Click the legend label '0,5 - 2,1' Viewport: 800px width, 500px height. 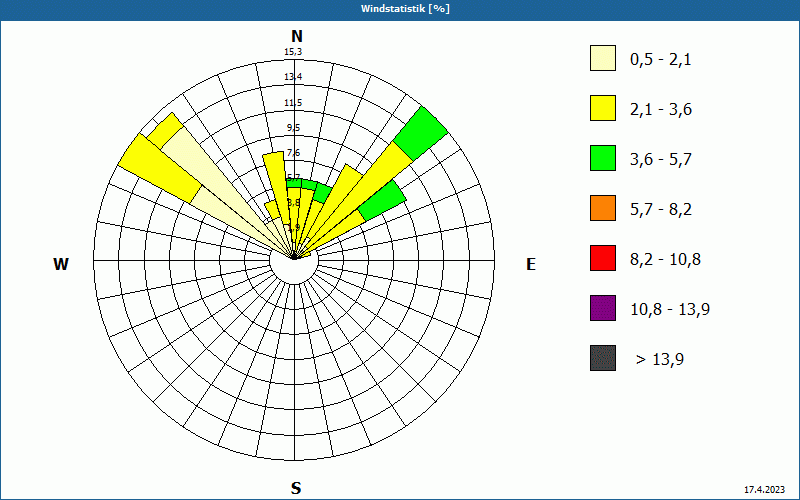[x=661, y=60]
